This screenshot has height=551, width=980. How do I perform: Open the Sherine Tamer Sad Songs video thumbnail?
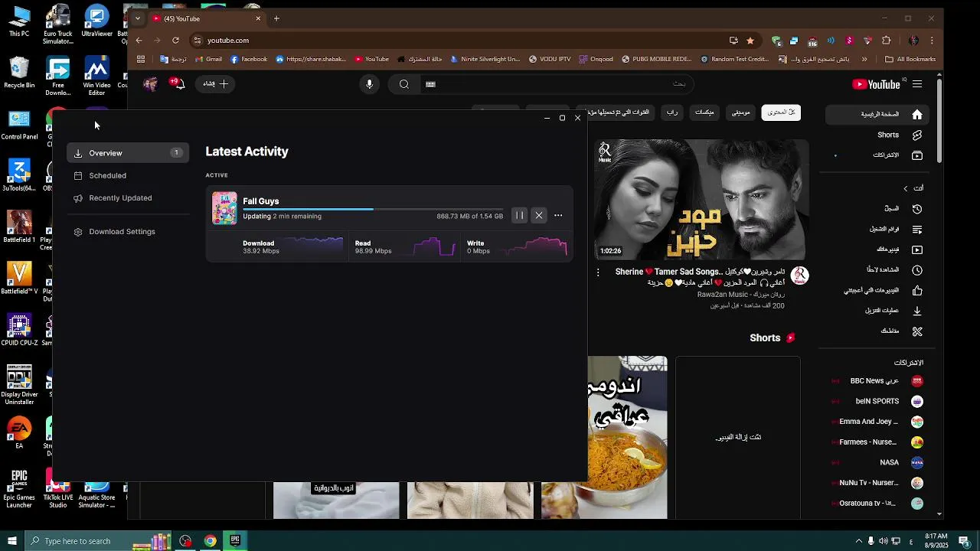point(702,200)
